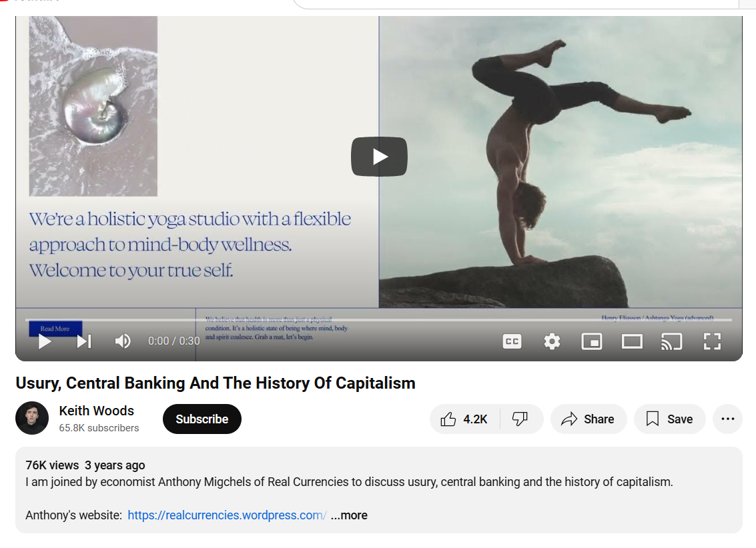The width and height of the screenshot is (756, 548).
Task: Subscribe to Keith Woods channel
Action: click(202, 419)
